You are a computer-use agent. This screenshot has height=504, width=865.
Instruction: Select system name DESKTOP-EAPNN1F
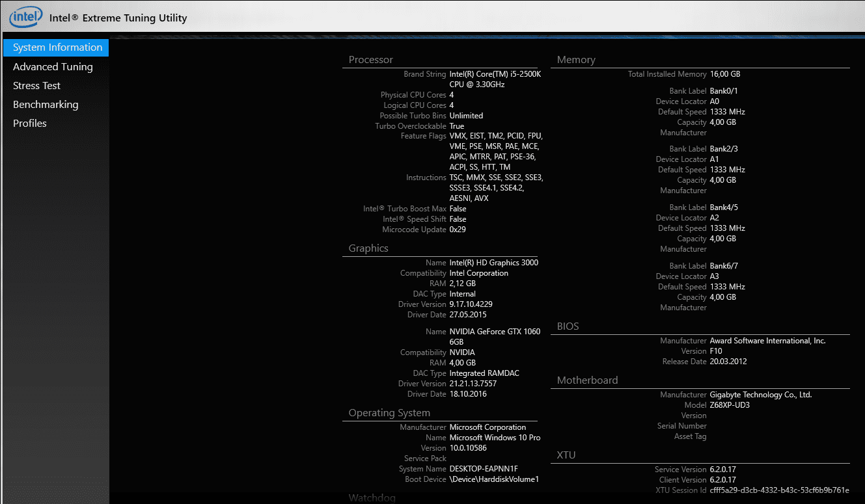(484, 469)
